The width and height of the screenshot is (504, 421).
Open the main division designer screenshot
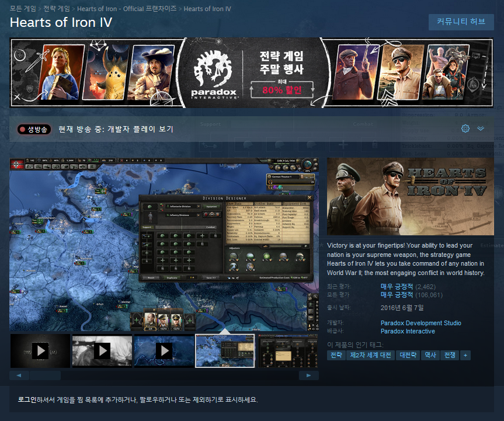click(164, 245)
